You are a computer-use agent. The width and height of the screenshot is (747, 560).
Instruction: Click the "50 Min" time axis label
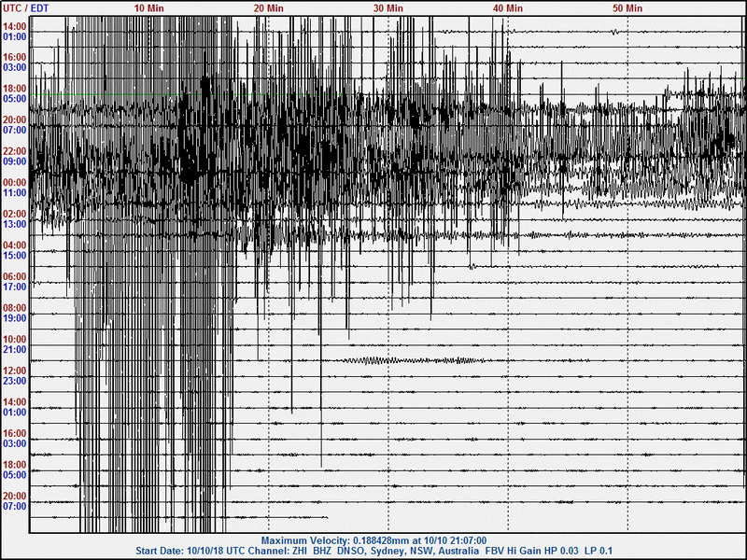coord(627,7)
